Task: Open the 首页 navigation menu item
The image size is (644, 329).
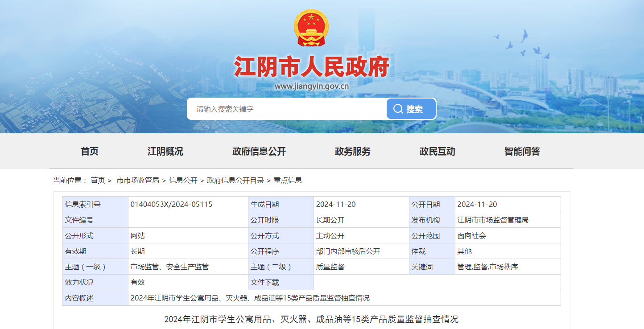Action: 90,151
